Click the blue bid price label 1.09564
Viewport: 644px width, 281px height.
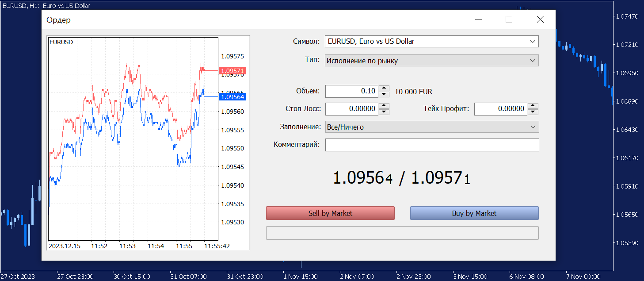coord(232,97)
